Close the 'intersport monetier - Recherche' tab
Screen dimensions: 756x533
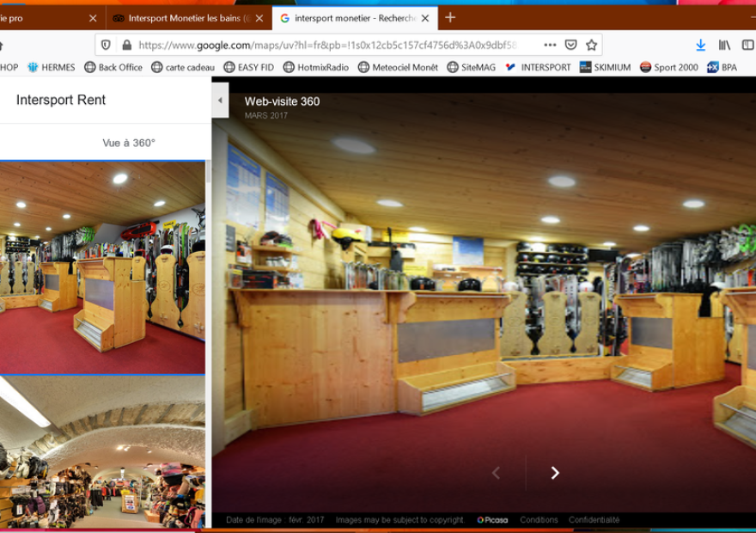(425, 18)
